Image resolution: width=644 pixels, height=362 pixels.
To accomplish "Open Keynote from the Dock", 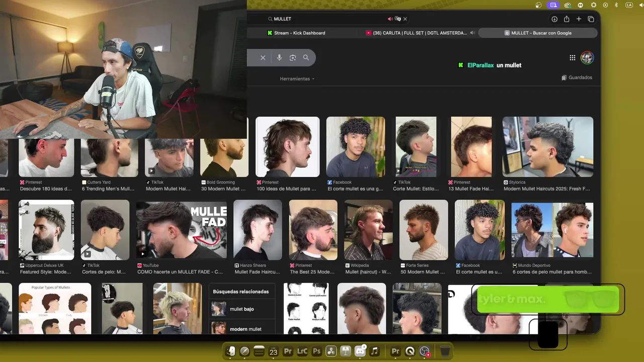I will 346,351.
